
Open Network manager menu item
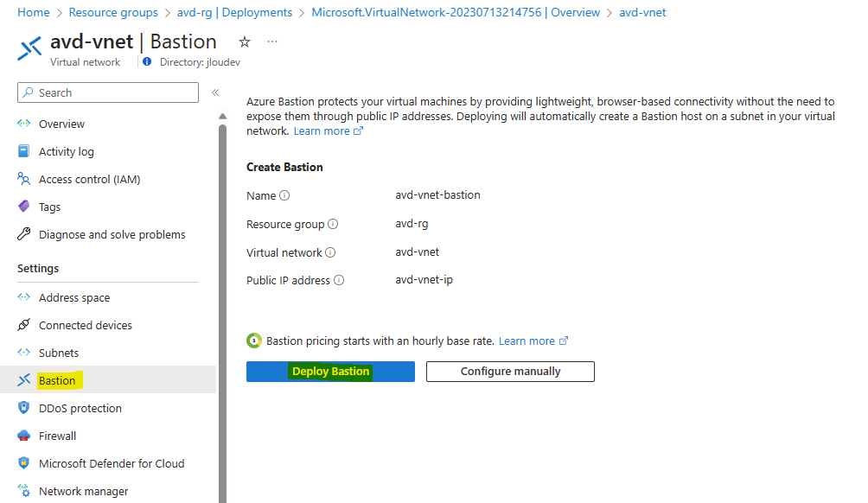pyautogui.click(x=83, y=492)
